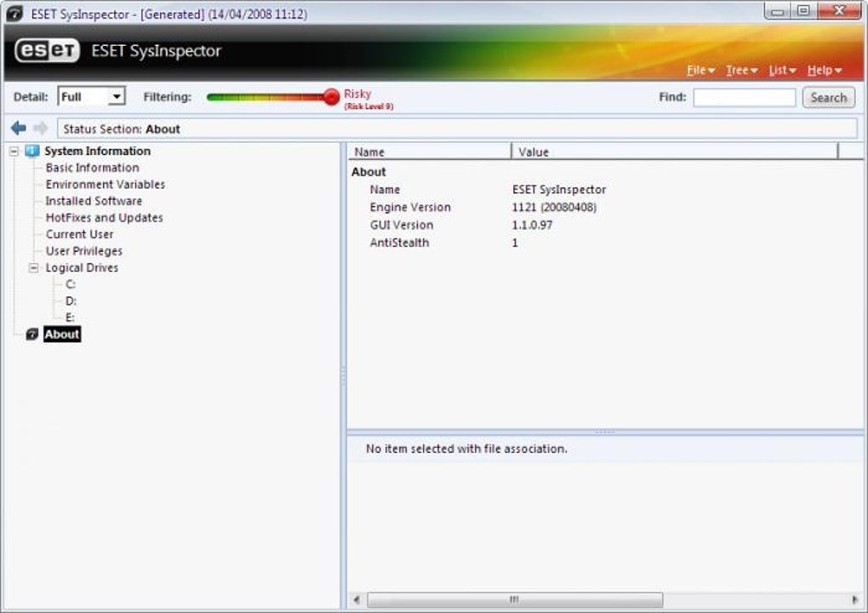Image resolution: width=868 pixels, height=613 pixels.
Task: Click the AntiStealth row
Action: [603, 243]
